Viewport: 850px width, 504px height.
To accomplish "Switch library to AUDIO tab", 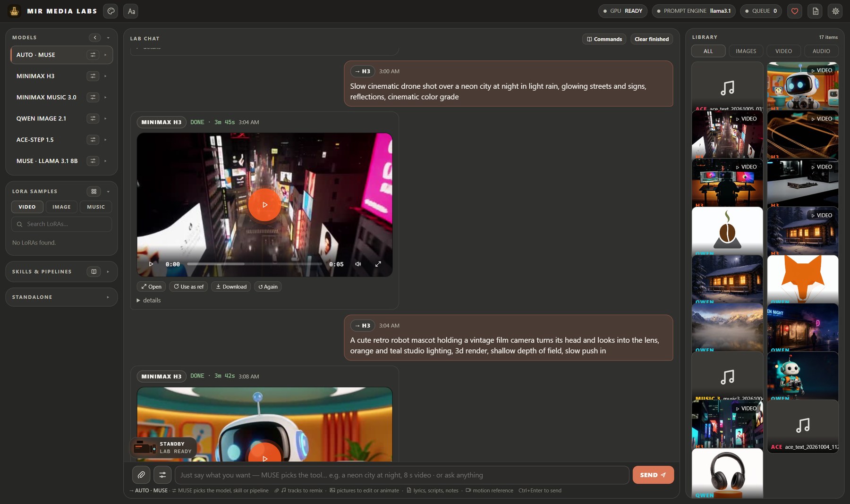I will coord(821,51).
